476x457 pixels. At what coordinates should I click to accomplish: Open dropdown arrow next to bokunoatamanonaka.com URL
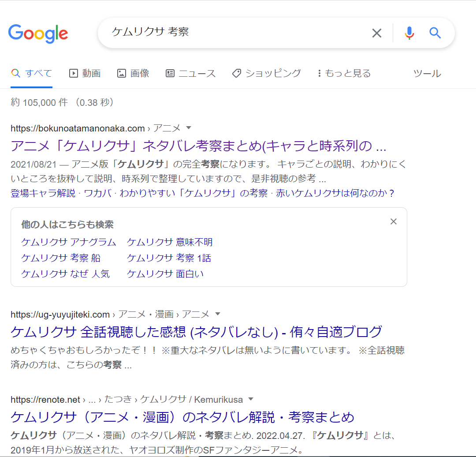pos(189,128)
